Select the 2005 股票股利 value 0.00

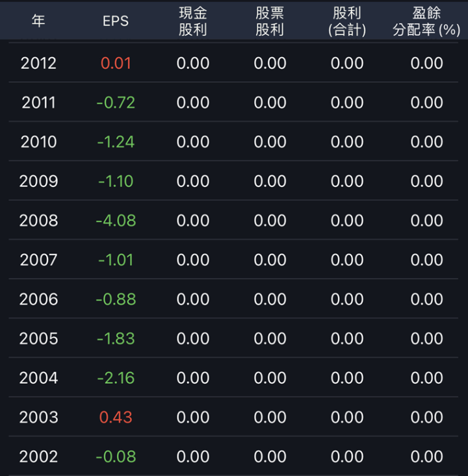[270, 338]
